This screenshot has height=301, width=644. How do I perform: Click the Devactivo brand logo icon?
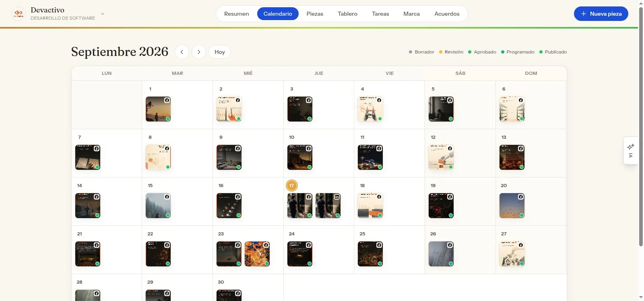(x=19, y=14)
